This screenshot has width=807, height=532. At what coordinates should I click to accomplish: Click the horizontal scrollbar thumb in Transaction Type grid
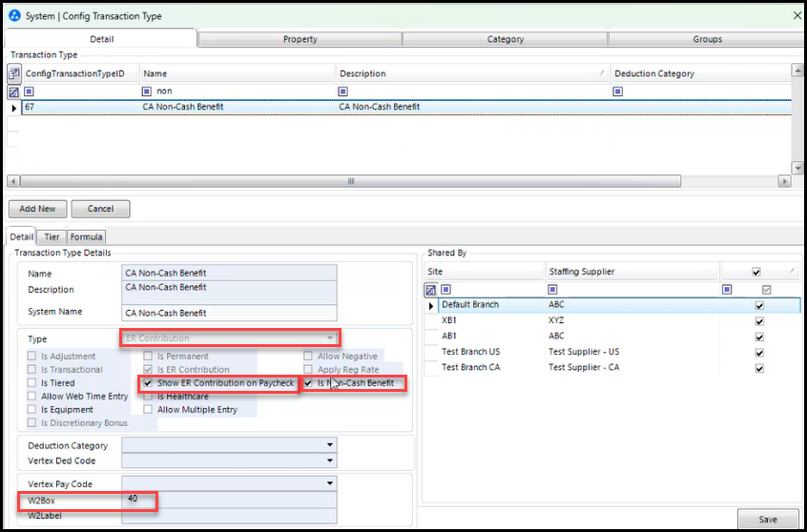click(x=350, y=181)
